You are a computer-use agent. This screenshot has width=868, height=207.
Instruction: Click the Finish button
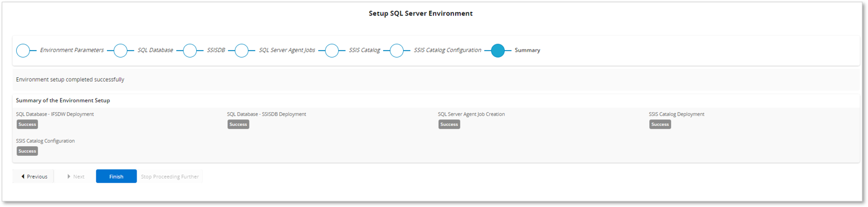(116, 176)
